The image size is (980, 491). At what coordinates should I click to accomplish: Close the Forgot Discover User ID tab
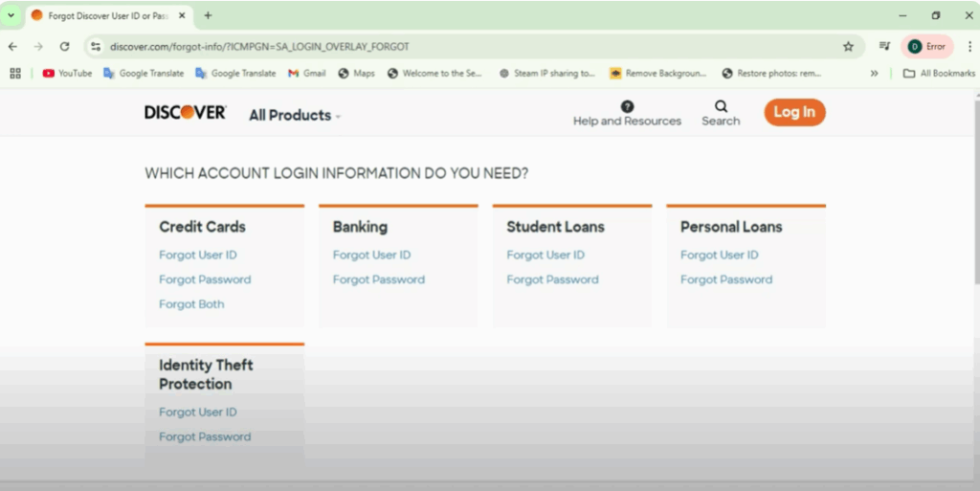pos(182,15)
